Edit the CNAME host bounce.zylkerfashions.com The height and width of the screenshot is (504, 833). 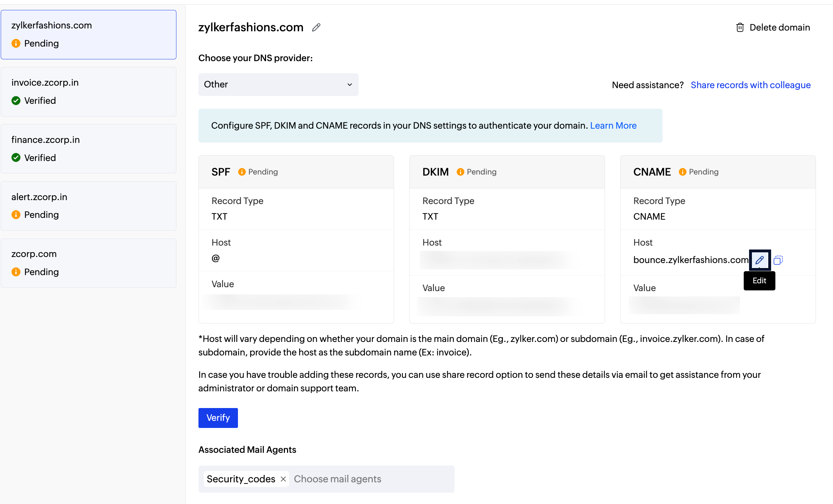click(759, 260)
